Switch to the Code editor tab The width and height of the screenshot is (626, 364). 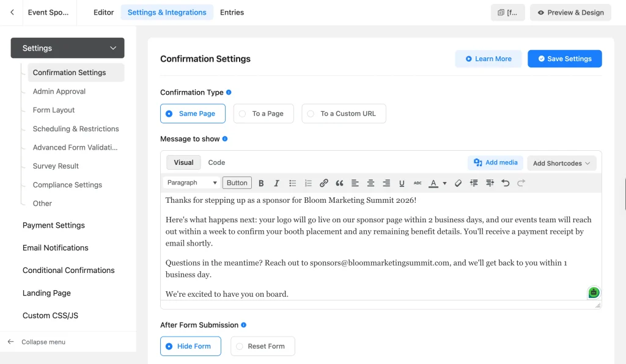pyautogui.click(x=216, y=162)
